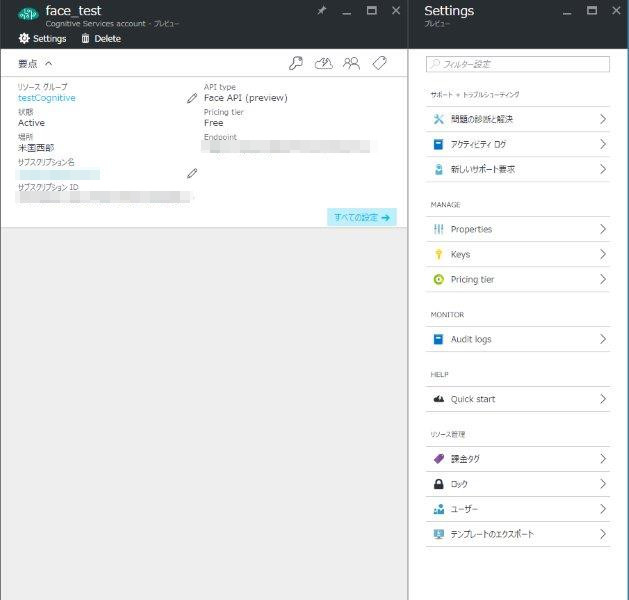Select the Face API (preview) value text
This screenshot has height=600, width=629.
246,98
